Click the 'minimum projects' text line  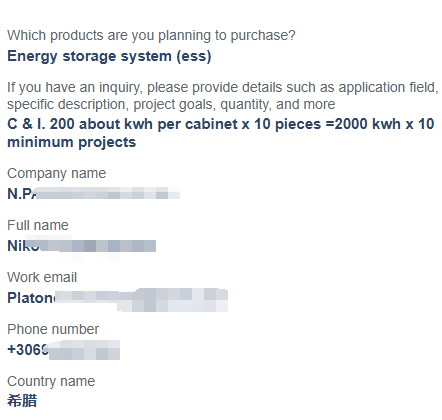coord(72,142)
